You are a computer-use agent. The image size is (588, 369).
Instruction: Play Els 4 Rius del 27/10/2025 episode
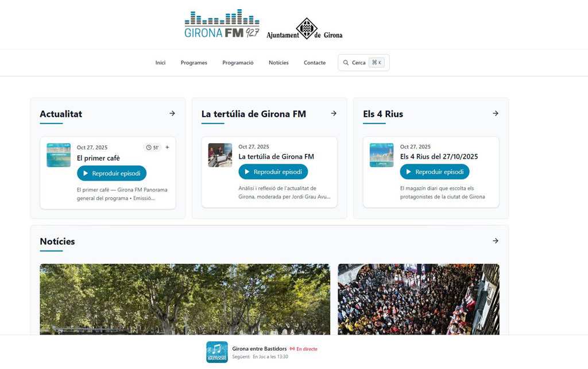[435, 172]
